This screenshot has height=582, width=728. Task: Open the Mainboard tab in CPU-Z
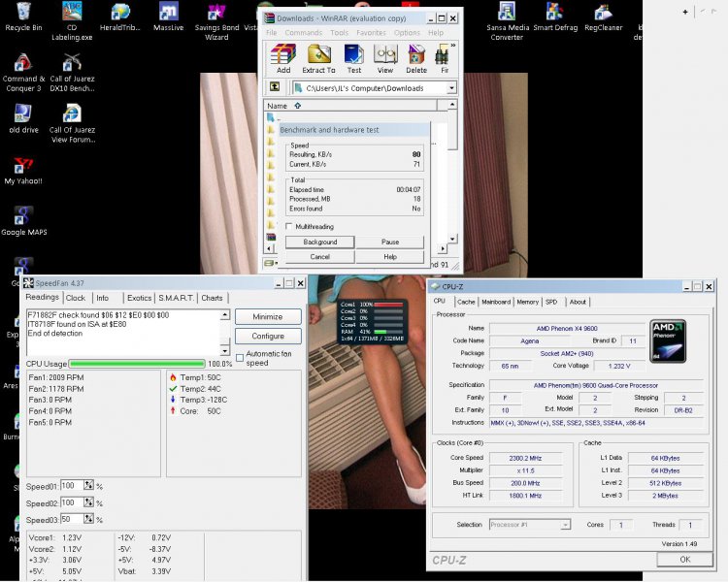pyautogui.click(x=496, y=302)
